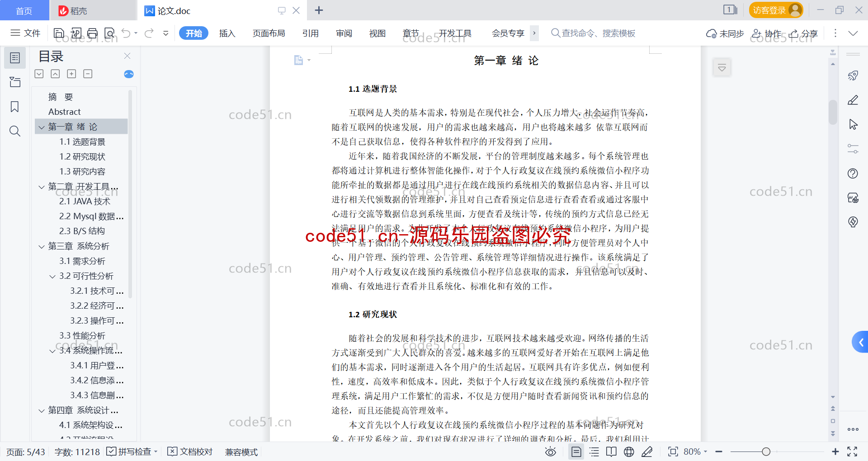Expand the blue side panel arrow
This screenshot has width=868, height=461.
tap(860, 342)
